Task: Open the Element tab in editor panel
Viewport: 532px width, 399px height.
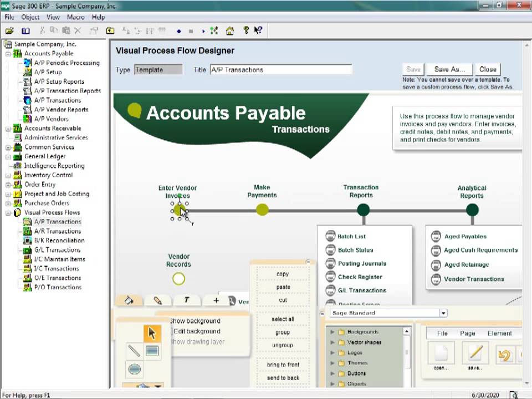Action: click(499, 333)
